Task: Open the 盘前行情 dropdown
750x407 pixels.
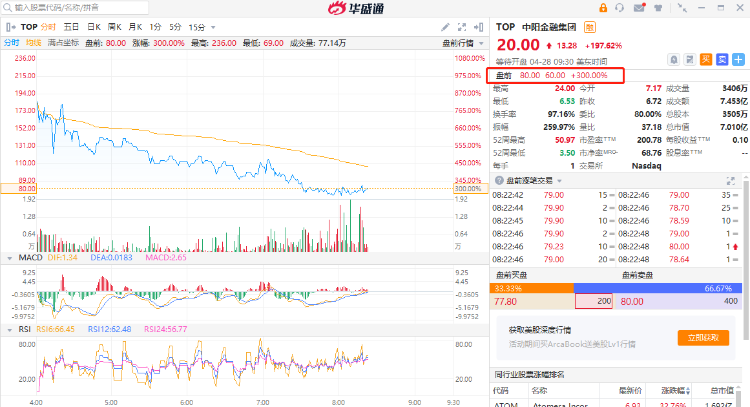Action: tap(463, 44)
